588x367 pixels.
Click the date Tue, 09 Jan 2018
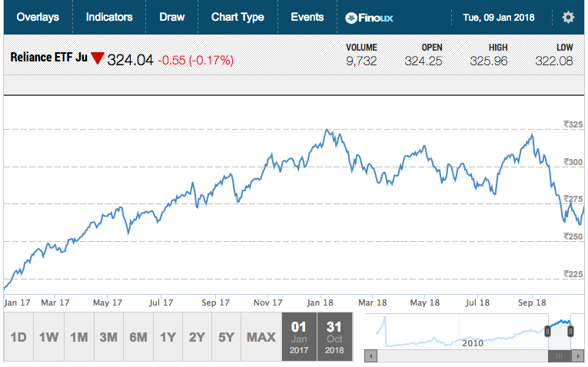(x=499, y=18)
